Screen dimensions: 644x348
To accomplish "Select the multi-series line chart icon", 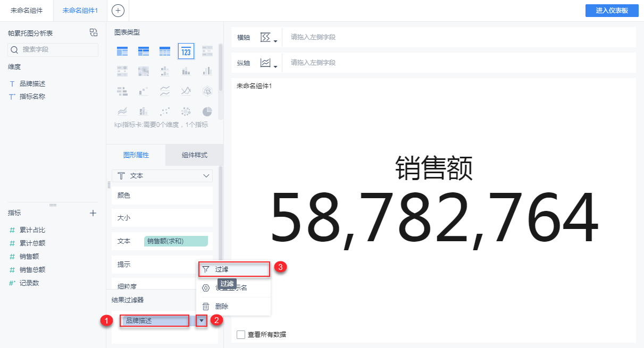I will [186, 91].
